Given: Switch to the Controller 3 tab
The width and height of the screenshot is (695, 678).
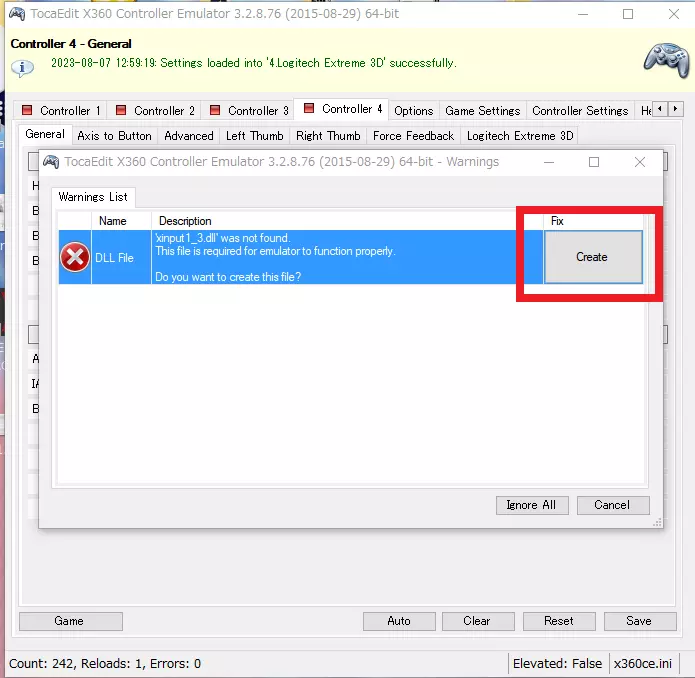Looking at the screenshot, I should click(x=249, y=110).
